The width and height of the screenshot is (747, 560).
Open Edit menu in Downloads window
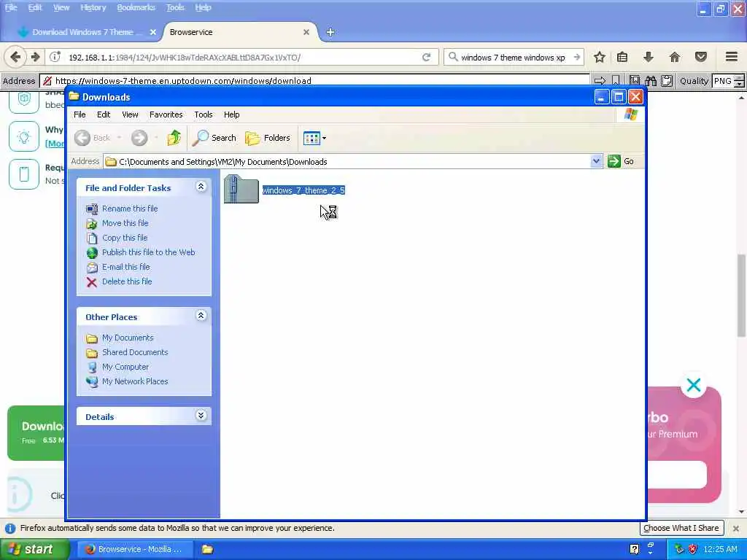(x=104, y=114)
